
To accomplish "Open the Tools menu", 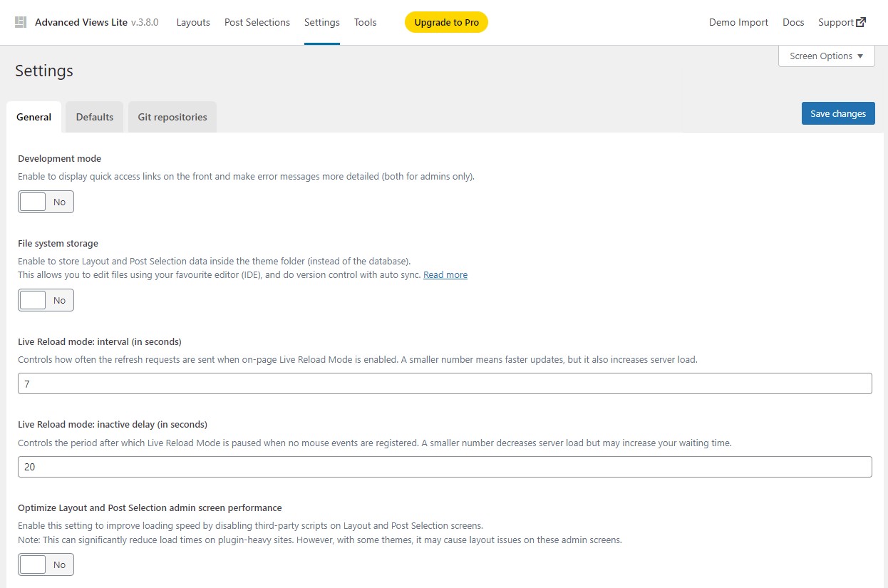I will point(365,22).
